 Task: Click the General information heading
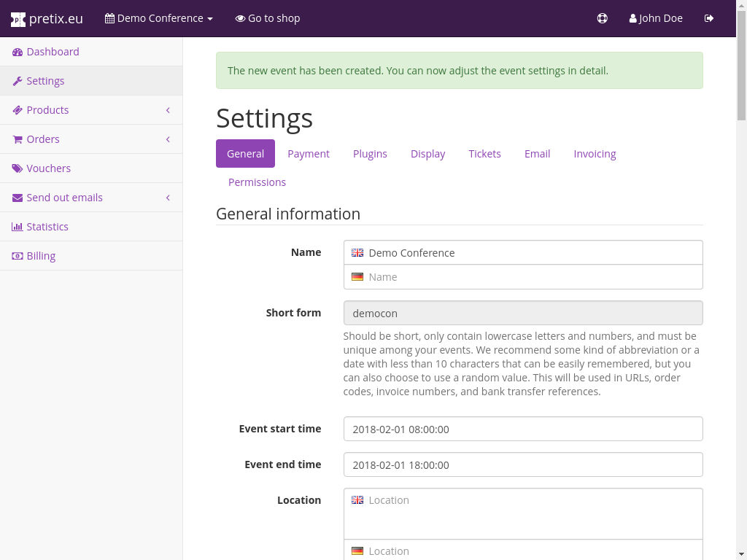click(288, 214)
